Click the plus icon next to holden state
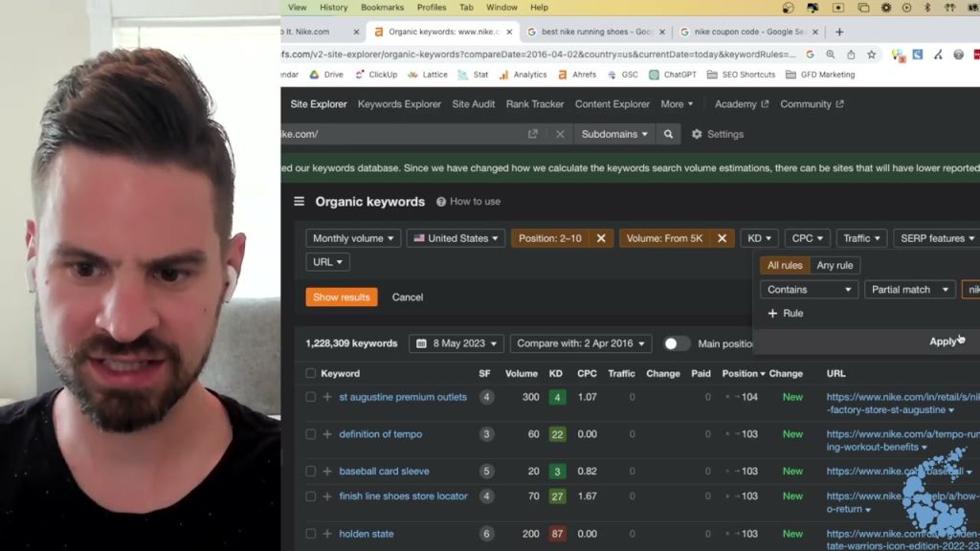Image resolution: width=980 pixels, height=551 pixels. (x=327, y=534)
